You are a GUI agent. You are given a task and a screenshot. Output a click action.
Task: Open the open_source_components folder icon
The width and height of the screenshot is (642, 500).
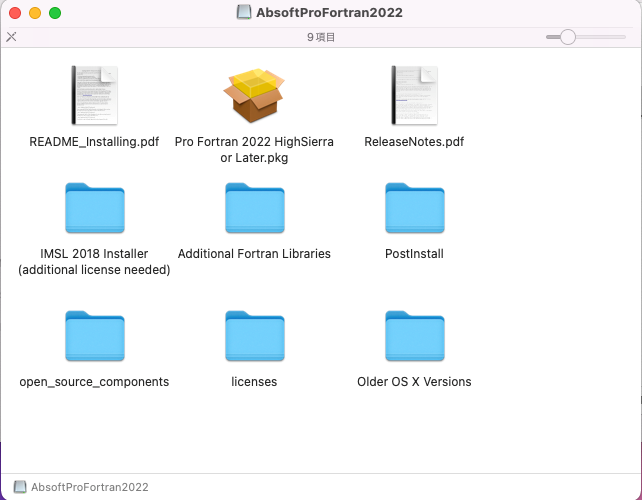tap(95, 336)
